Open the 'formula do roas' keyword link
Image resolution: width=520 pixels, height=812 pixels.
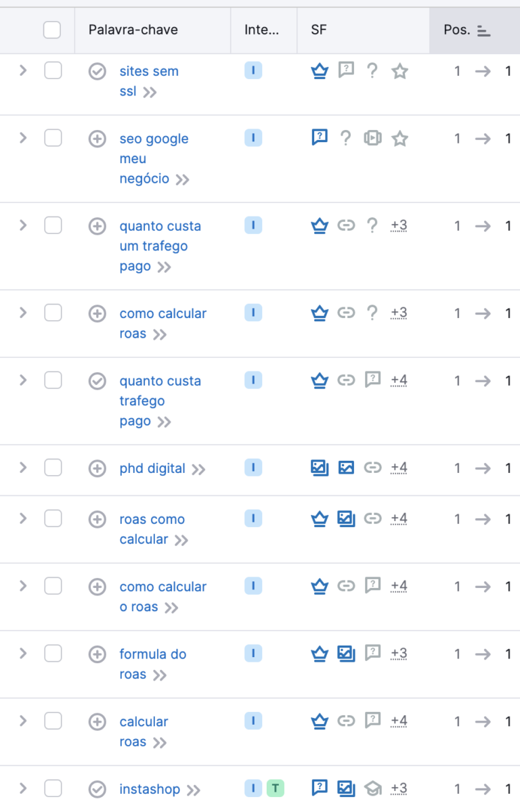(x=153, y=664)
